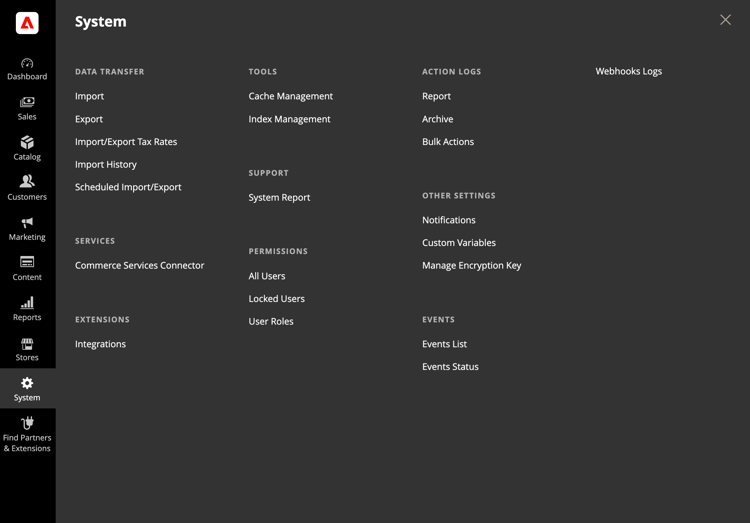Open Cache Management under Tools
The width and height of the screenshot is (750, 523).
click(290, 96)
